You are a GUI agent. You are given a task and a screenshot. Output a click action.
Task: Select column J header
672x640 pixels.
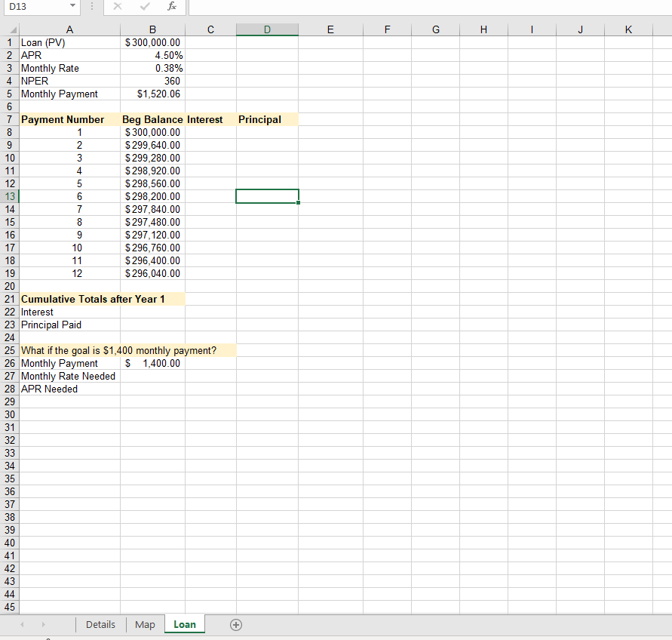tap(580, 29)
